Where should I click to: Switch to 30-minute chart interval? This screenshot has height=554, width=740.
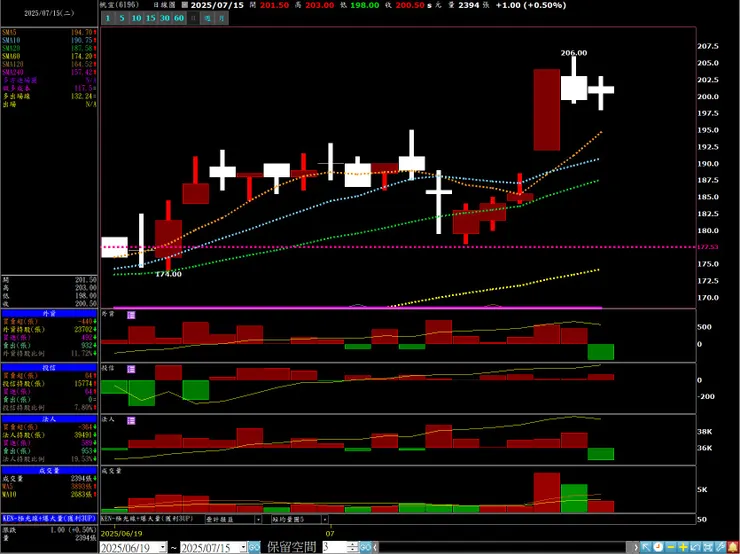(x=165, y=18)
